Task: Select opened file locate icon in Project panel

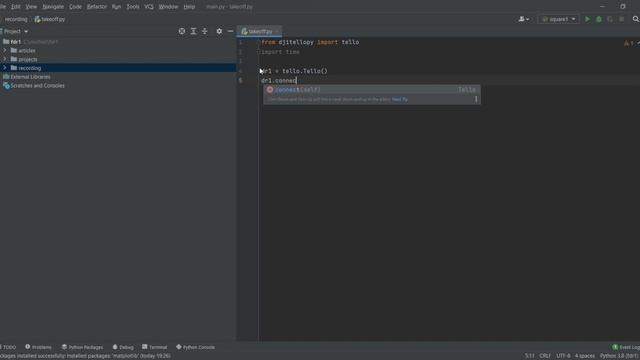Action: pos(182,31)
